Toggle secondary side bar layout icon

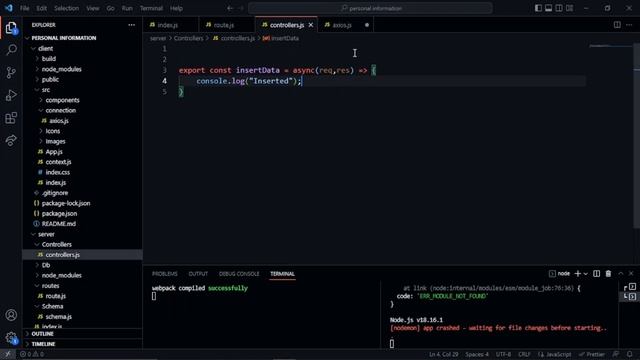pos(559,8)
